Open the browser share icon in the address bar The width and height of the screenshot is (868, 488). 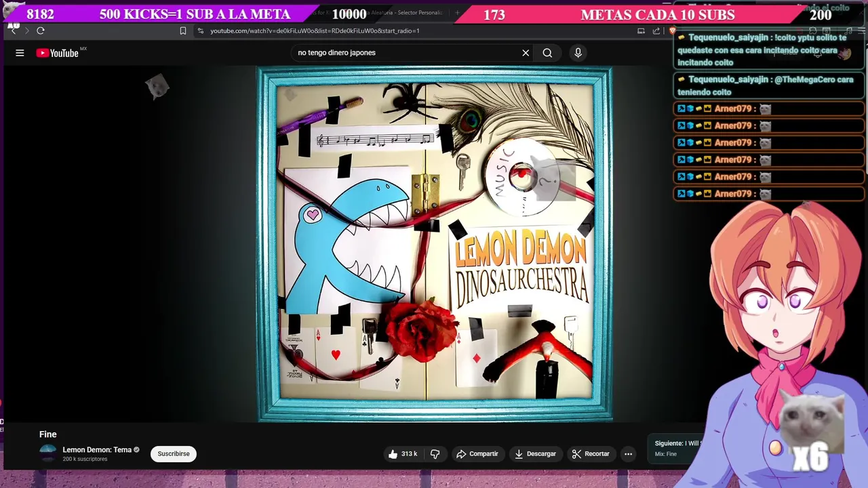pyautogui.click(x=656, y=30)
